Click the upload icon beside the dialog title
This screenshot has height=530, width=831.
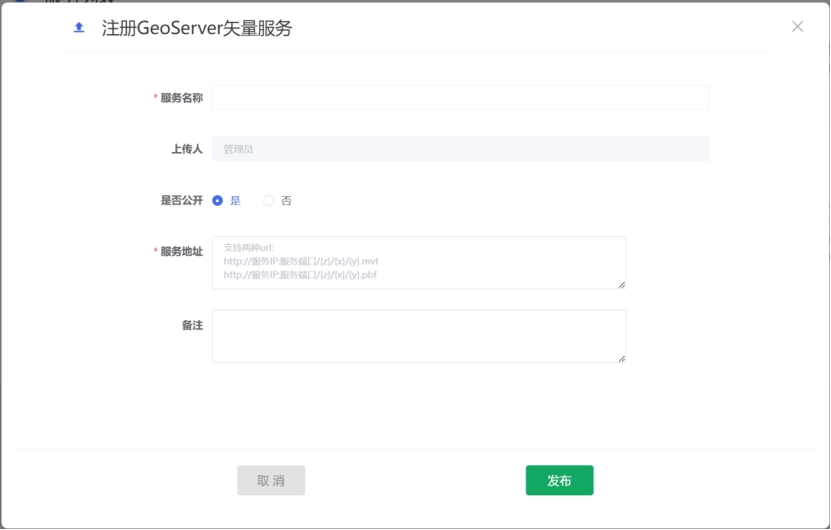(x=79, y=28)
